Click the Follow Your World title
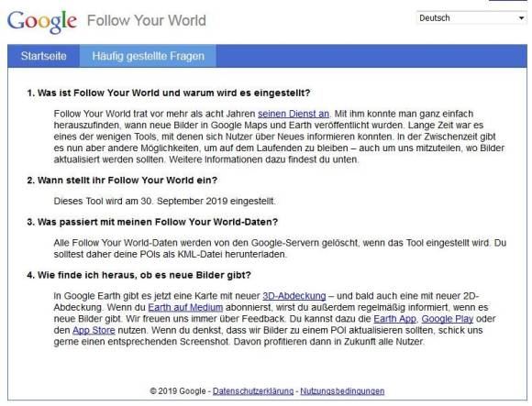532x406 pixels. [x=147, y=20]
